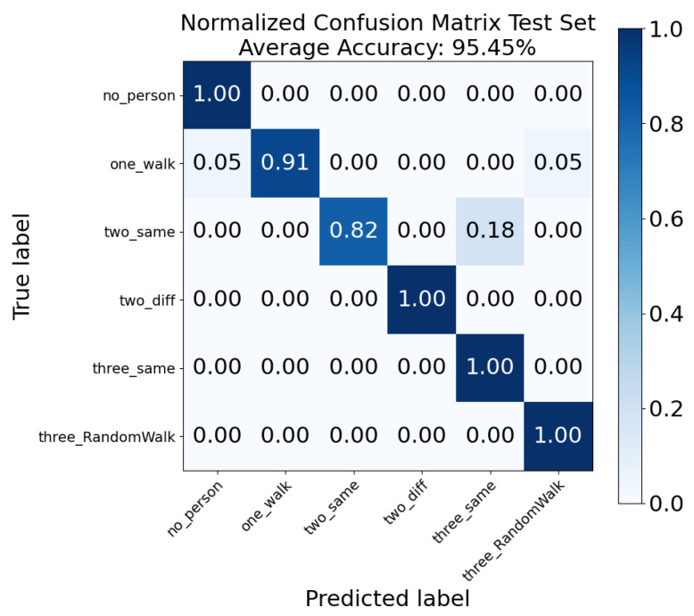Select the 0.05 cell in three_RandomWalk column
Viewport: 694px width, 616px height.
point(558,163)
